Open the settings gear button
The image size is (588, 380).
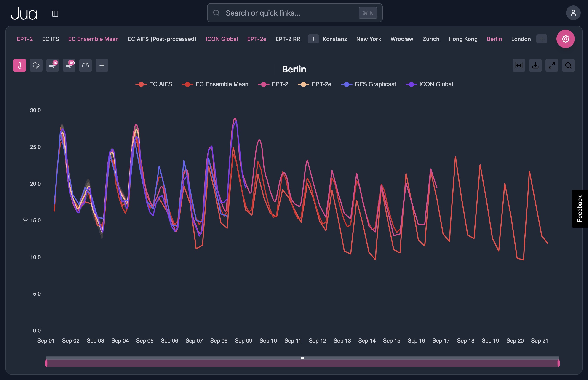click(x=566, y=39)
